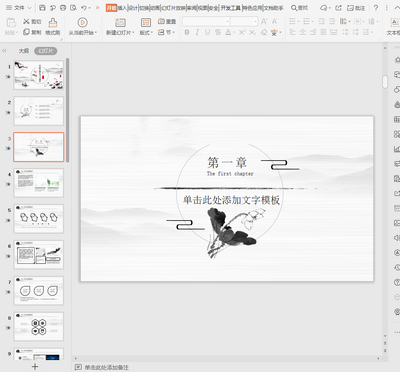
Task: Toggle Italic formatting
Action: (197, 32)
